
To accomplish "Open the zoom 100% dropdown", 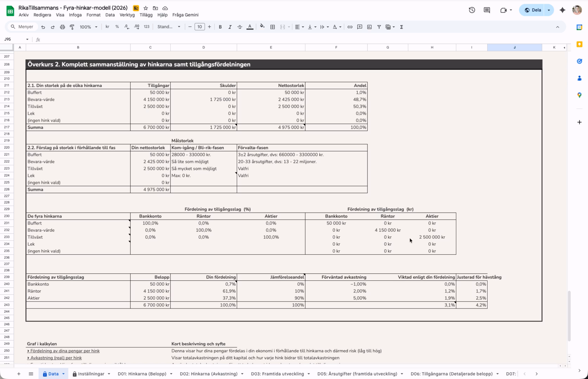I will (x=89, y=27).
